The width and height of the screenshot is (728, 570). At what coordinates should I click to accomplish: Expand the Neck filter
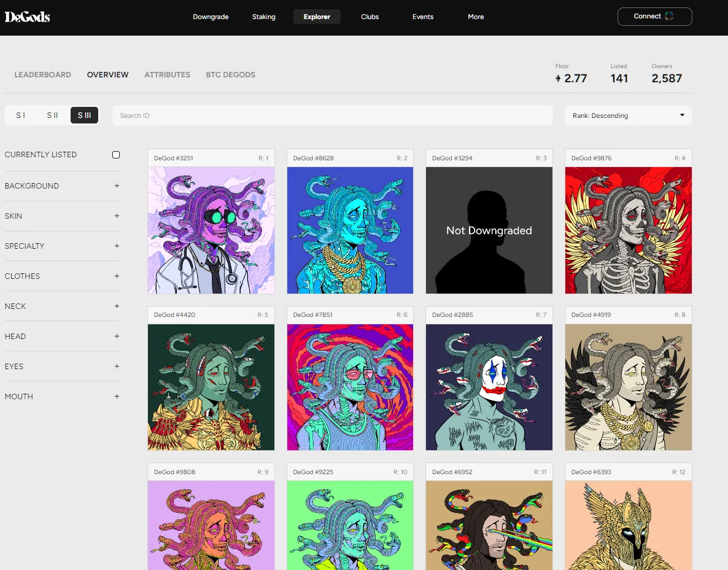tap(62, 306)
